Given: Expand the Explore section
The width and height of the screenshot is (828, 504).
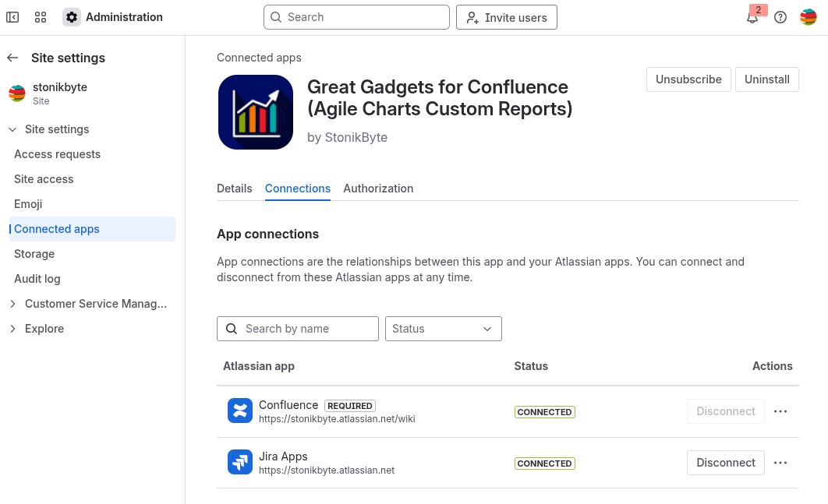Looking at the screenshot, I should [x=12, y=329].
